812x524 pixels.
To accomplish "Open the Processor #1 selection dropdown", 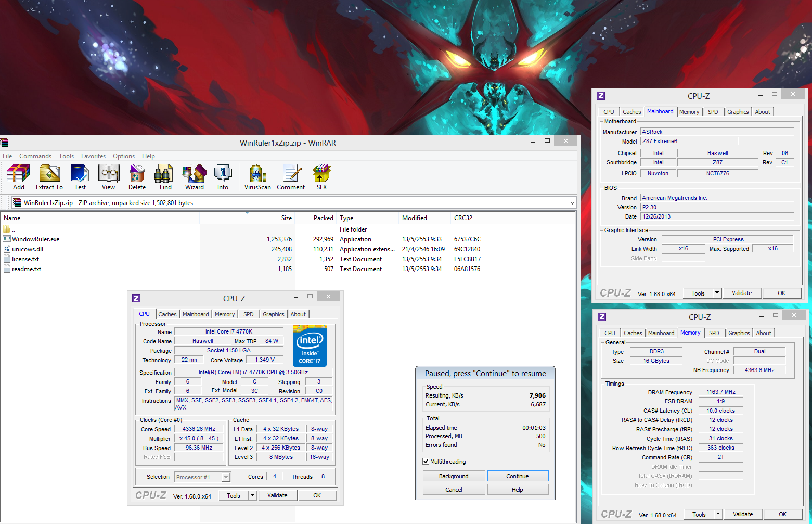I will (x=226, y=477).
